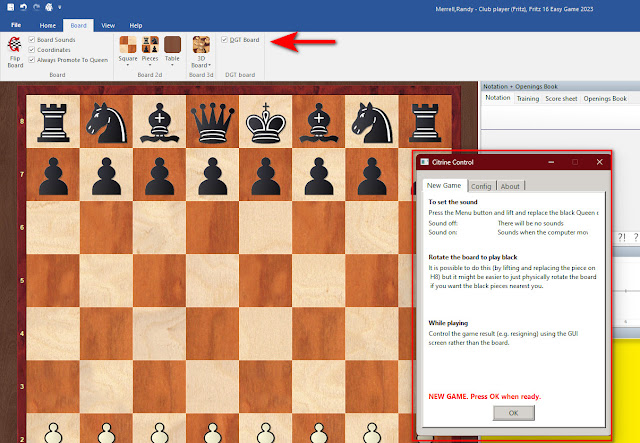Select the black knight on b8
Screen dimensions: 640x443
pos(106,122)
